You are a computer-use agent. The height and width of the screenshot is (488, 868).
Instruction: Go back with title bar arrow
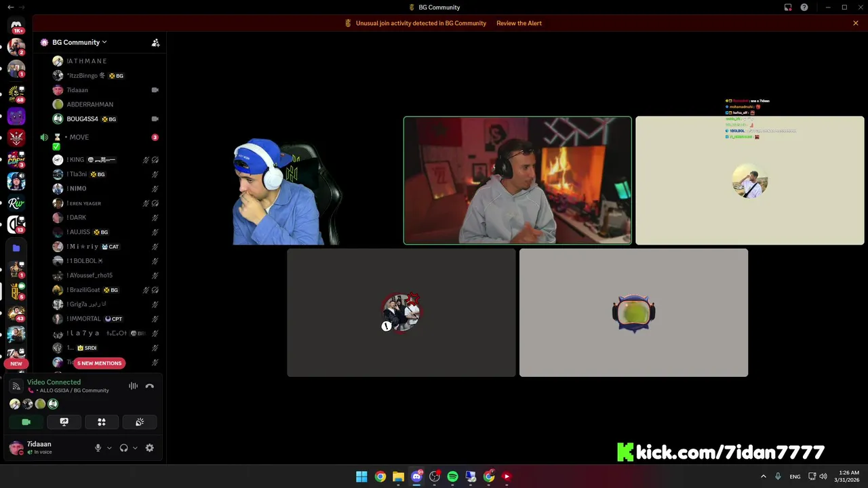click(x=10, y=7)
